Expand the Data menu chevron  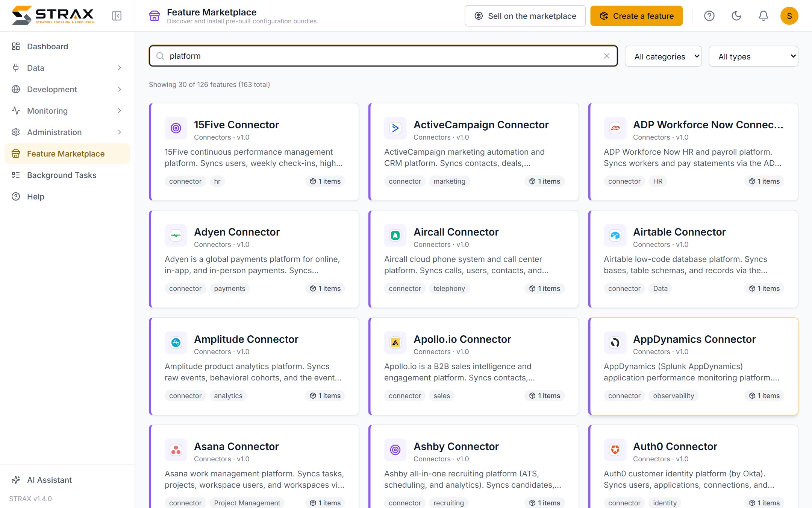point(120,68)
